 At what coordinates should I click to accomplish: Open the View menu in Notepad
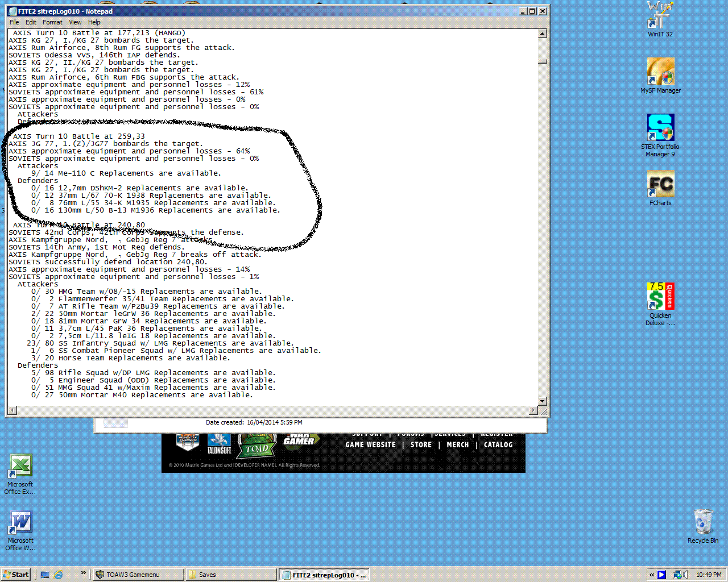(x=75, y=22)
